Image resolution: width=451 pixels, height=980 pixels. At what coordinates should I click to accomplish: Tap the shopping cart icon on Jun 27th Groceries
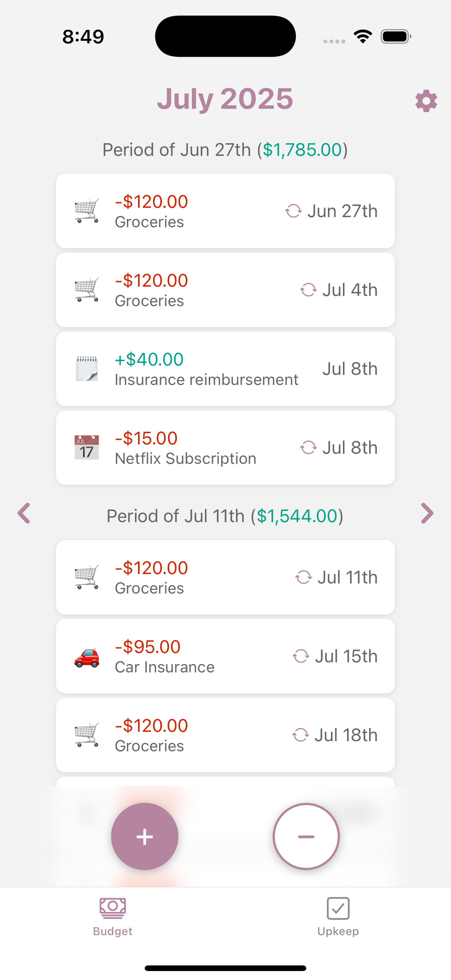click(87, 211)
